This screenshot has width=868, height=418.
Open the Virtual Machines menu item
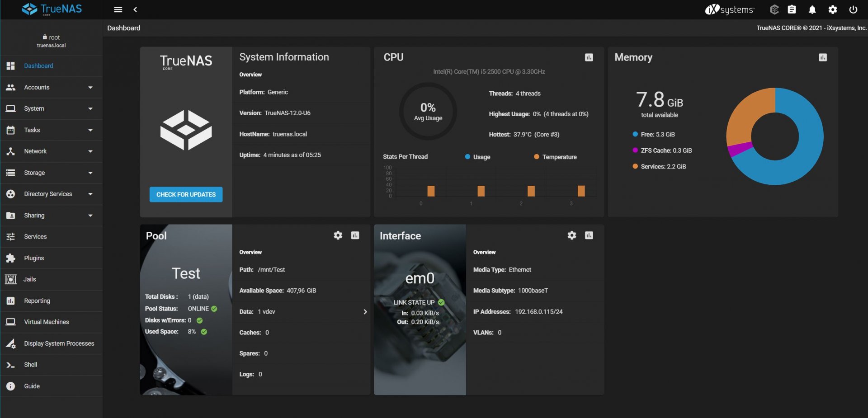coord(52,322)
